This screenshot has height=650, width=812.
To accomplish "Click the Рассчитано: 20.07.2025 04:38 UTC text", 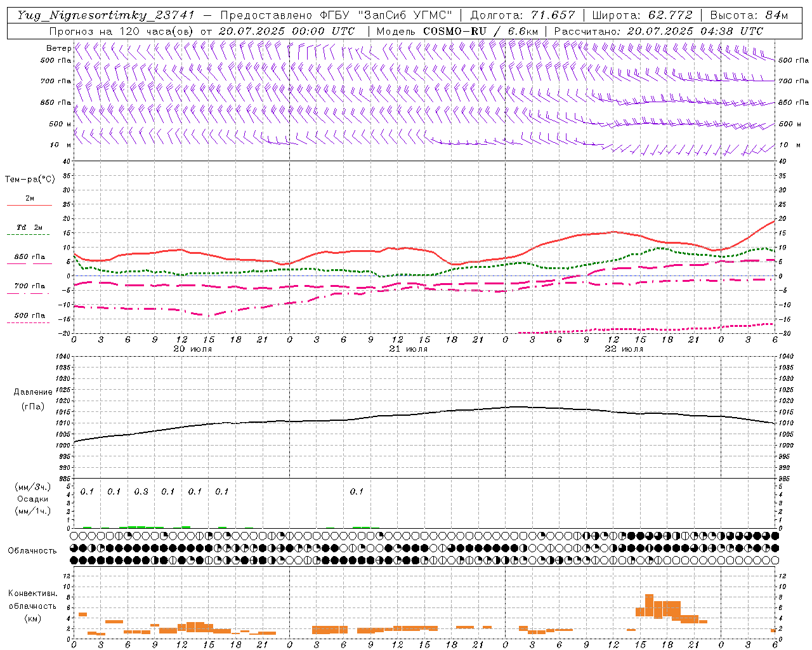I will point(659,31).
